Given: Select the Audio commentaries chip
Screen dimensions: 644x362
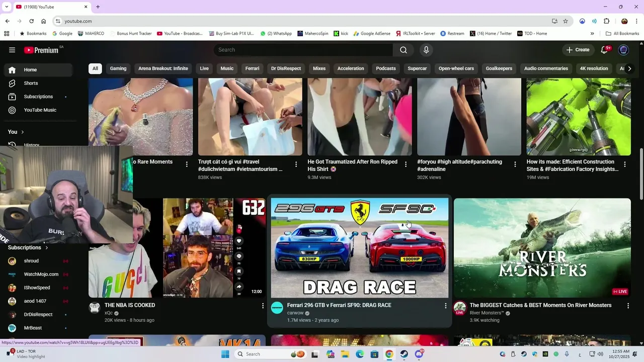Looking at the screenshot, I should pyautogui.click(x=546, y=68).
